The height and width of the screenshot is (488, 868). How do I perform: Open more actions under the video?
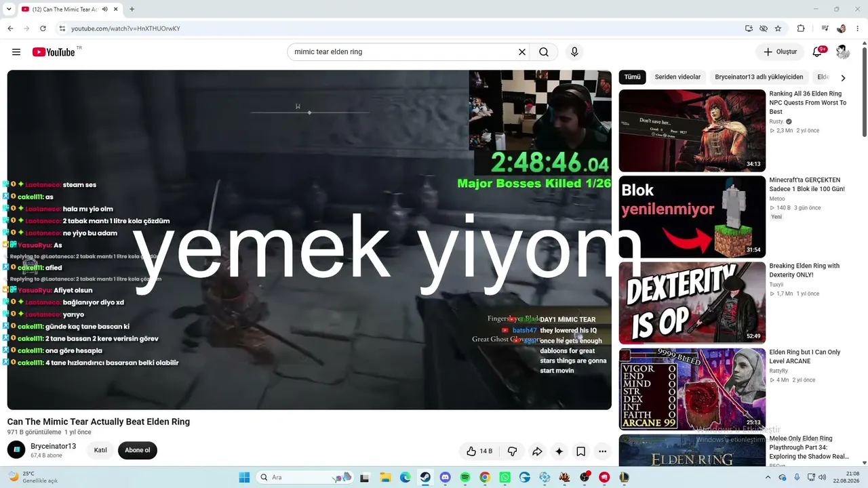(602, 451)
